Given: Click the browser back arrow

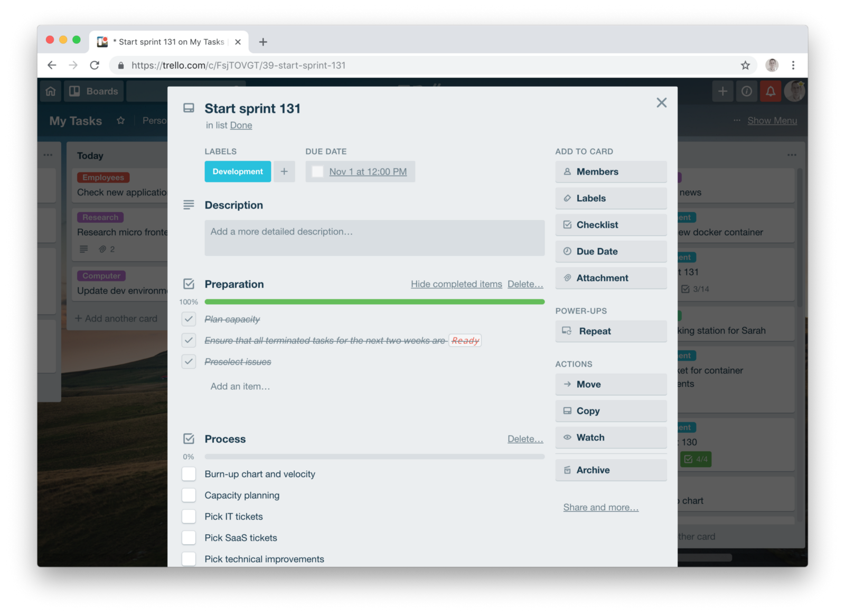Looking at the screenshot, I should (52, 65).
